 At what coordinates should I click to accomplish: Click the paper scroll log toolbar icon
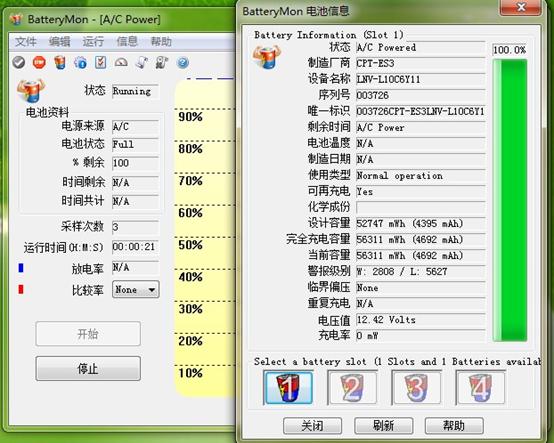pyautogui.click(x=141, y=63)
